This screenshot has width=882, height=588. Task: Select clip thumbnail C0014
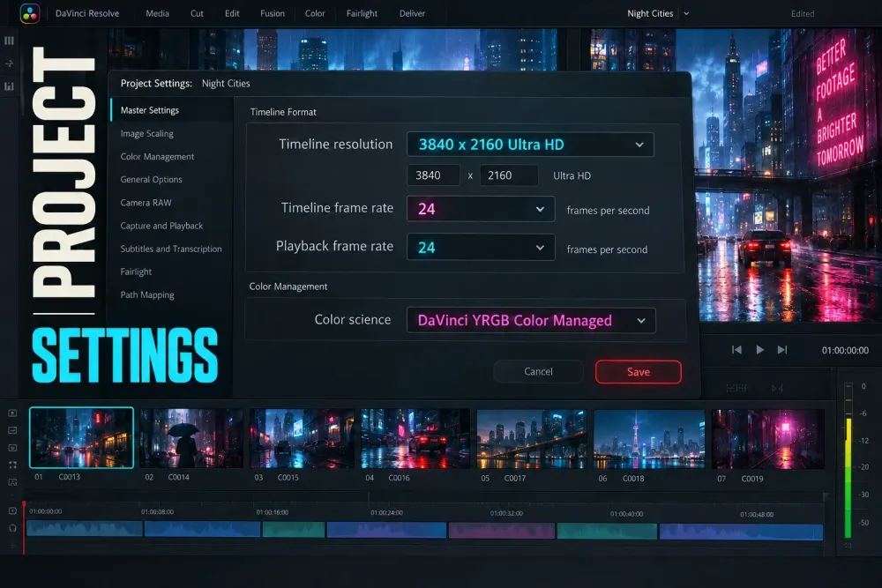pyautogui.click(x=191, y=438)
